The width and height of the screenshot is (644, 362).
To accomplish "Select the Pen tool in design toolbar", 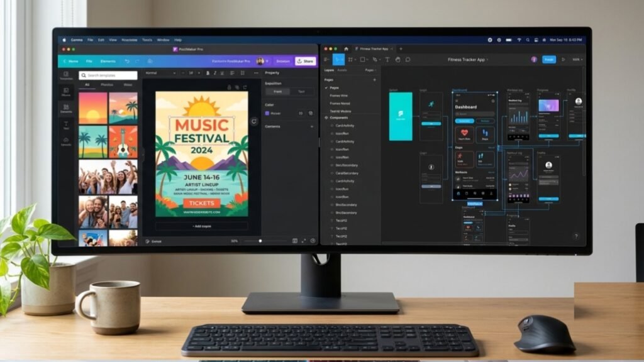I will tap(375, 60).
